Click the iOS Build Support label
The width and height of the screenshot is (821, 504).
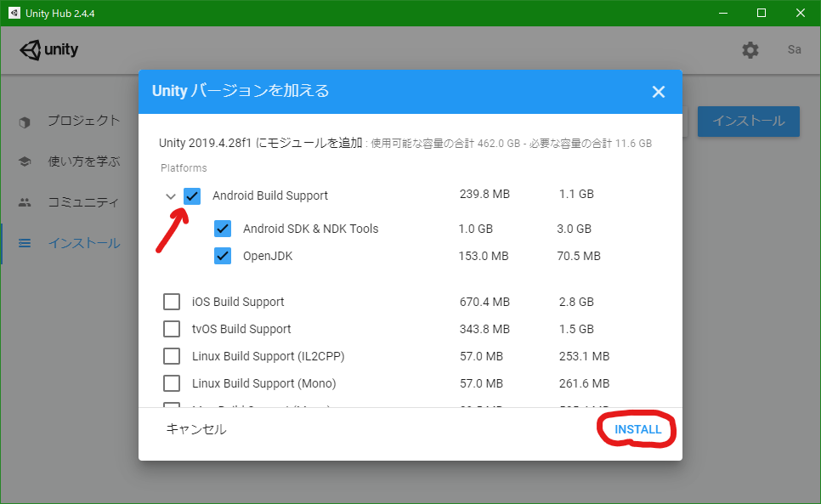click(238, 302)
